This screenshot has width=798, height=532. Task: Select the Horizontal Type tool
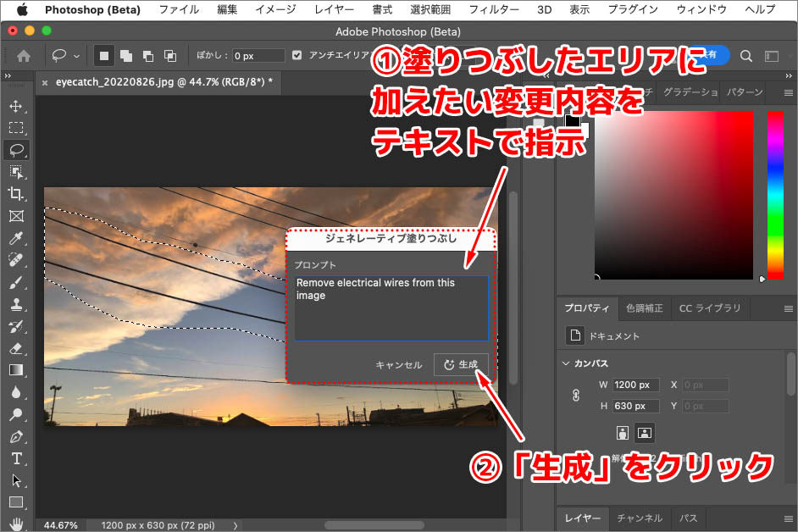pyautogui.click(x=16, y=458)
